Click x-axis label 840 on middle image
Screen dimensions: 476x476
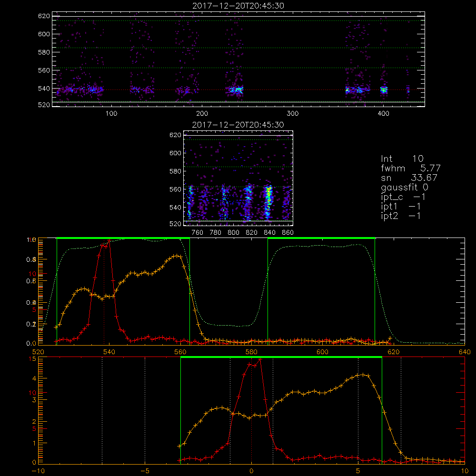point(269,233)
